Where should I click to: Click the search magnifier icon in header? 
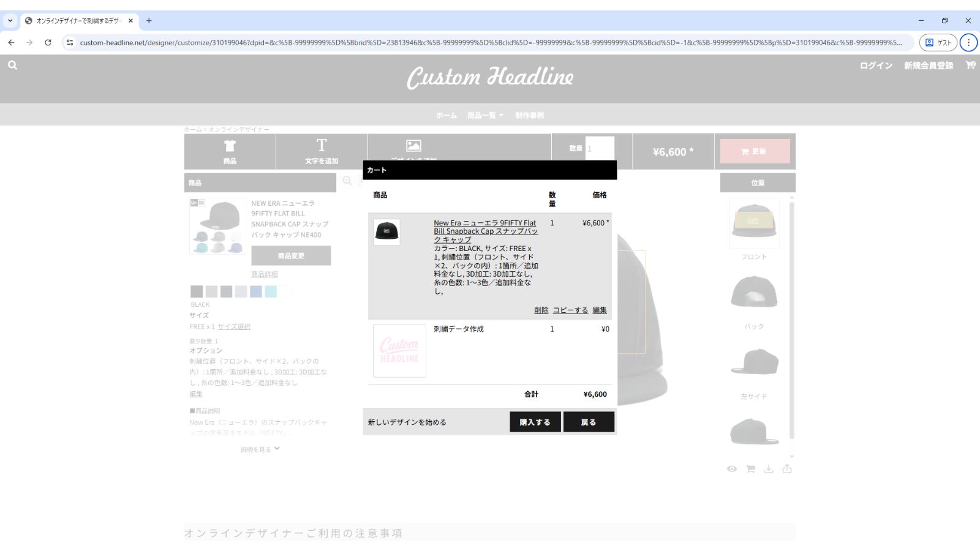(x=12, y=65)
